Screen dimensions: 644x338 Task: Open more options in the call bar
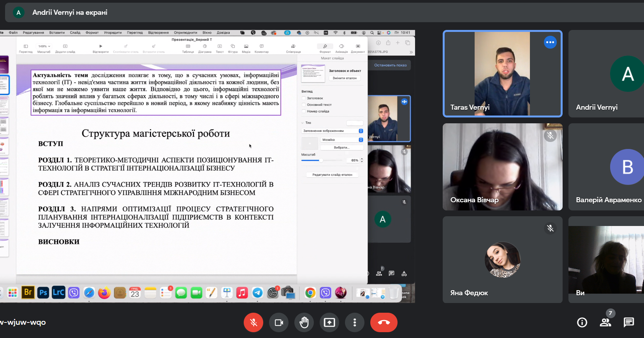pyautogui.click(x=354, y=322)
